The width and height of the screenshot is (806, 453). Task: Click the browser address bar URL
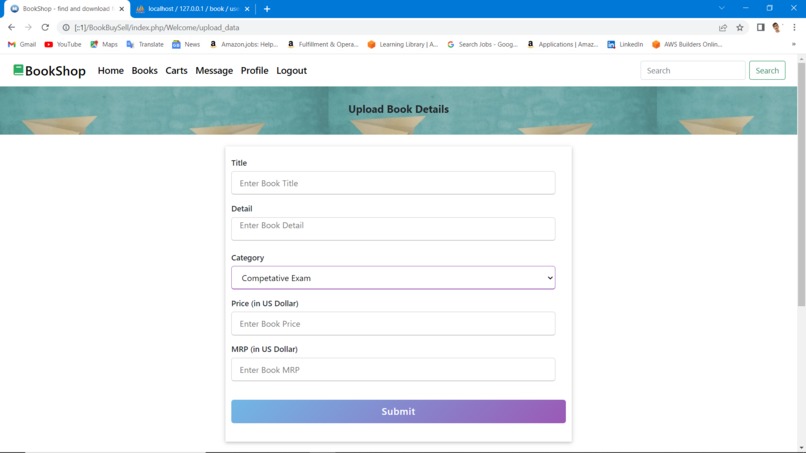[x=157, y=27]
